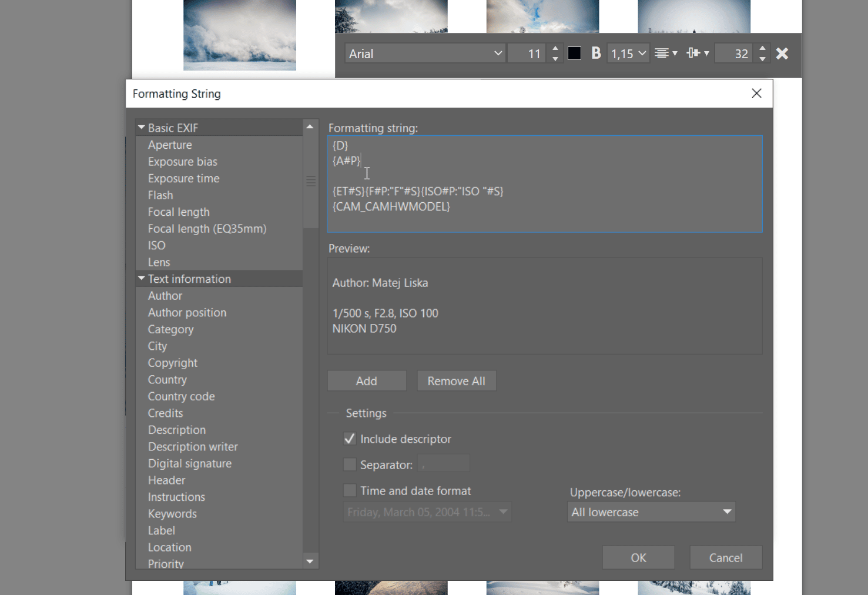Enable Time and date format checkbox
The height and width of the screenshot is (595, 868).
point(350,491)
